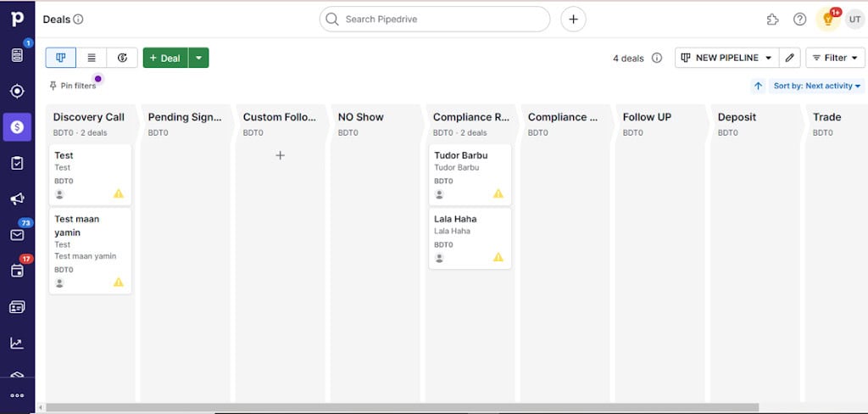Click the Search Pipedrive field
The height and width of the screenshot is (414, 868).
435,20
